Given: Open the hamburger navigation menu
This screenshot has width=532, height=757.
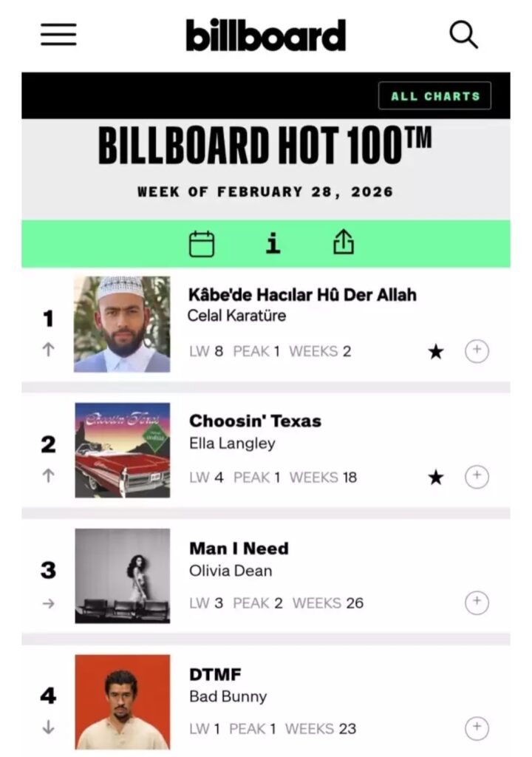Looking at the screenshot, I should [x=58, y=34].
